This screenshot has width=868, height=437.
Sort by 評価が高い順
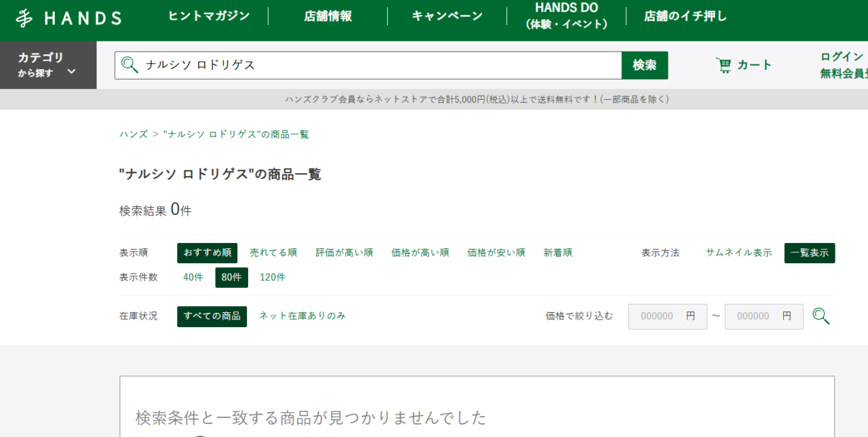(x=344, y=253)
